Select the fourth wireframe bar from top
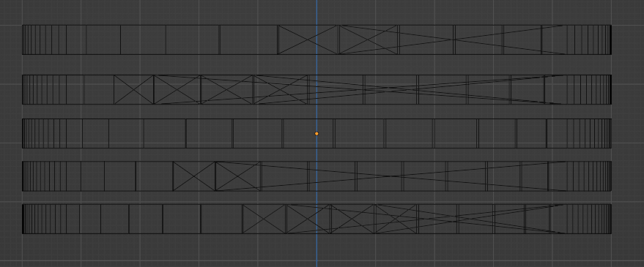This screenshot has width=644, height=267. (x=317, y=176)
